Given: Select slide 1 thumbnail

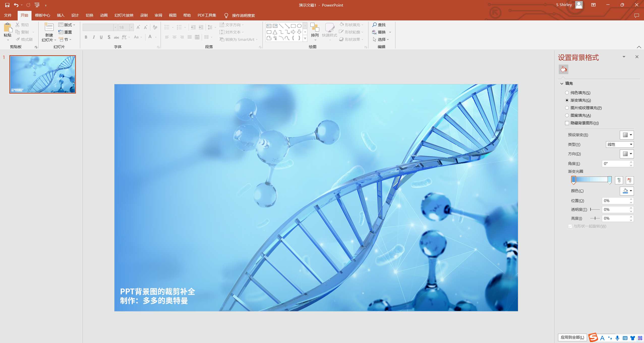Looking at the screenshot, I should [43, 74].
